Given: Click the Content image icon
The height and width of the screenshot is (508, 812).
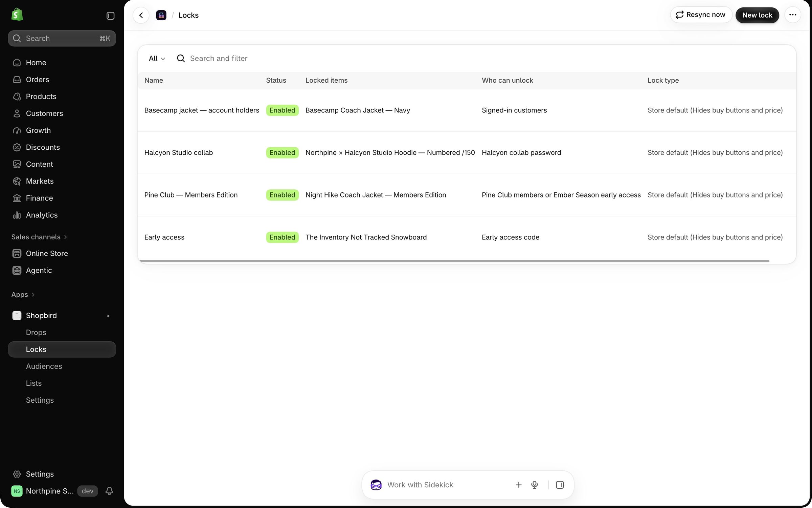Looking at the screenshot, I should [17, 164].
